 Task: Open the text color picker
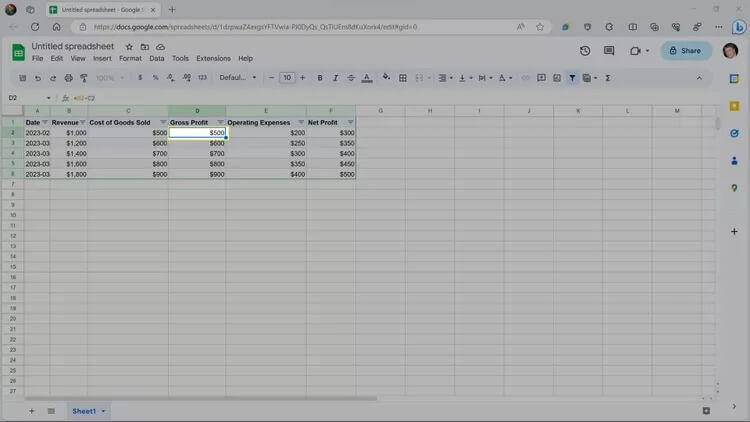point(366,78)
